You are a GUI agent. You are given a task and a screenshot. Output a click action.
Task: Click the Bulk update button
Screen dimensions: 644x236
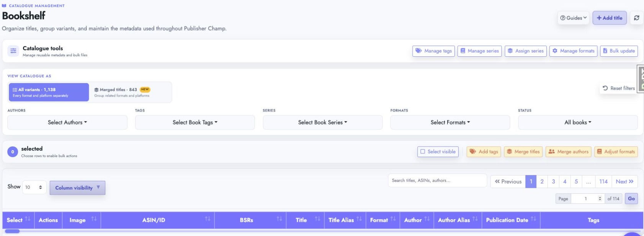click(619, 51)
